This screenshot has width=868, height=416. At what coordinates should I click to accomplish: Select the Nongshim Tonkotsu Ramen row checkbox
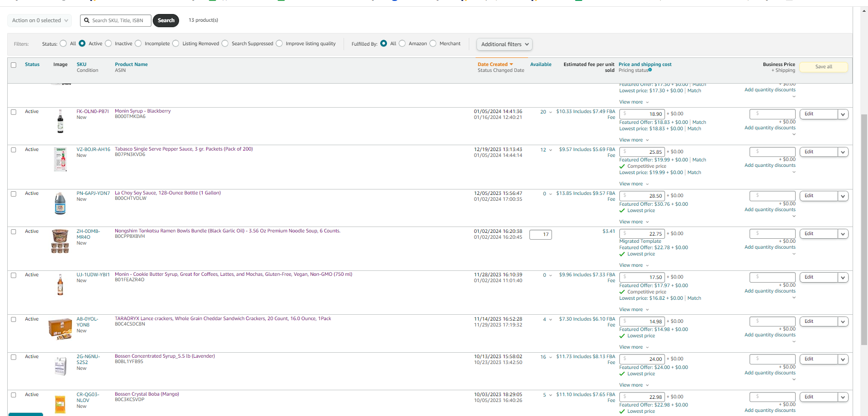tap(14, 232)
